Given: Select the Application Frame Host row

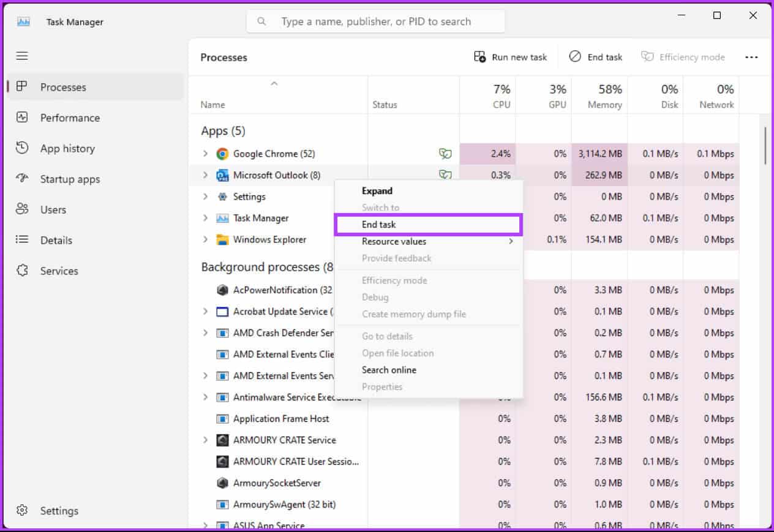Looking at the screenshot, I should coord(464,419).
